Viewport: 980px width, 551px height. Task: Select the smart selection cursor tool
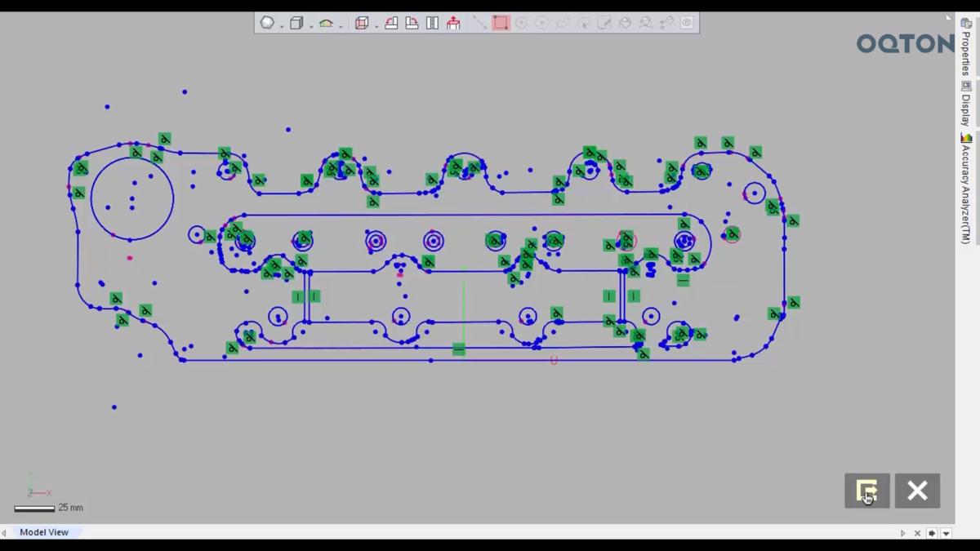583,23
